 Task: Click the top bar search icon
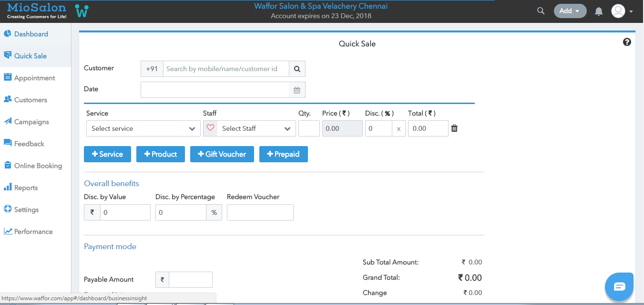pos(541,11)
